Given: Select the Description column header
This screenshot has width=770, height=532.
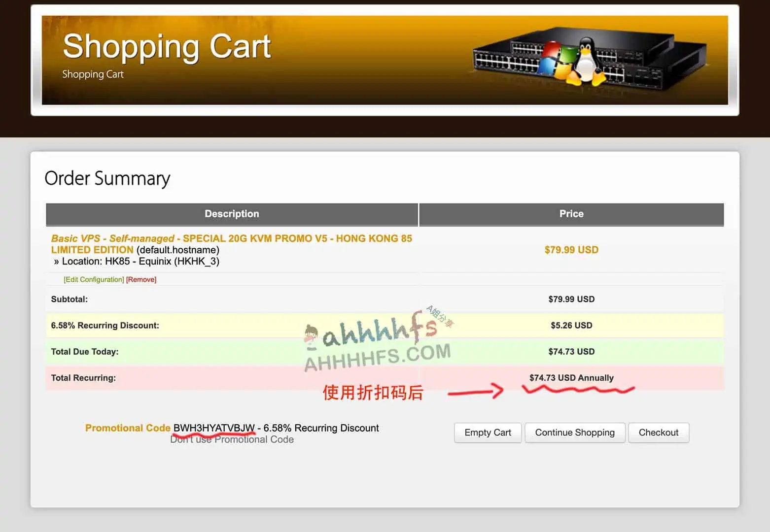Looking at the screenshot, I should point(232,214).
